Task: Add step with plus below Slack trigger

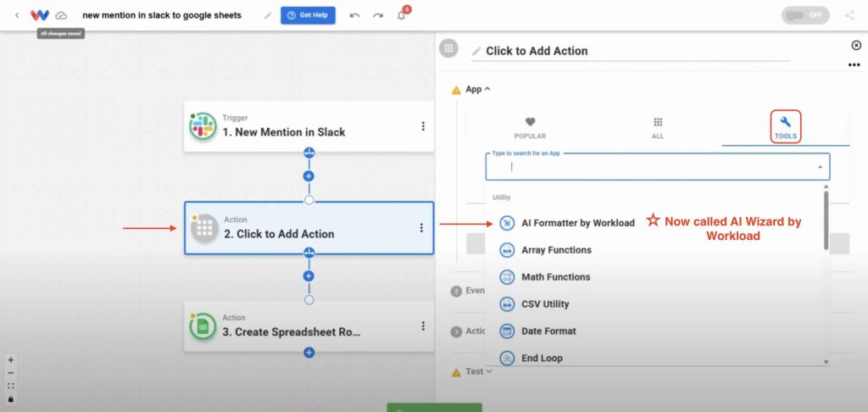Action: [x=309, y=176]
